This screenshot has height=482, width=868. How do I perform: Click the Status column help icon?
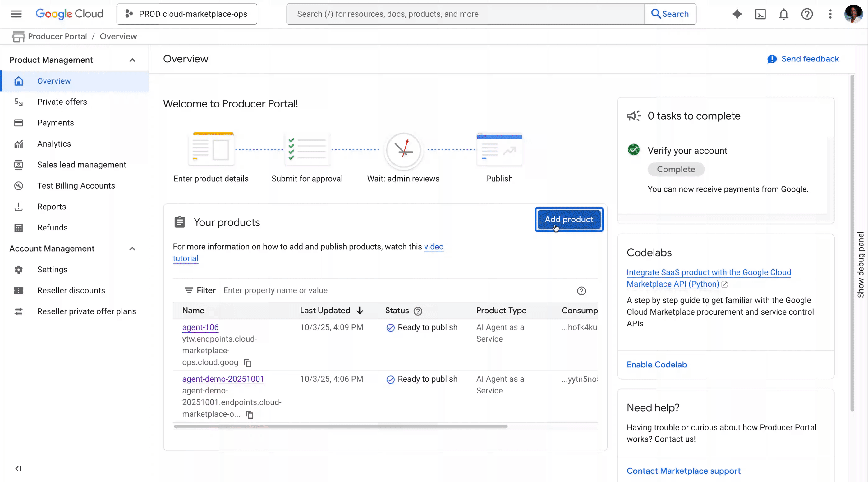[418, 311]
